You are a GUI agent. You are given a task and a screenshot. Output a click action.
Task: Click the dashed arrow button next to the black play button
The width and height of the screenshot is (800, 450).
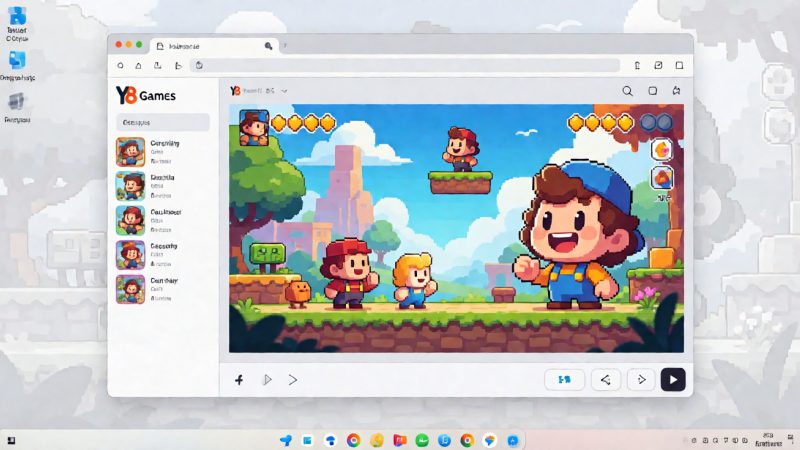pos(641,380)
